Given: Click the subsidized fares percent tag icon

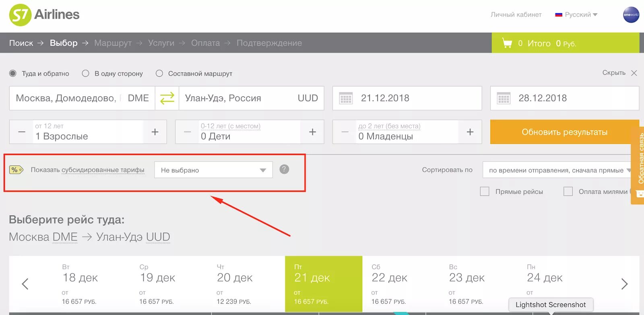Looking at the screenshot, I should (16, 170).
